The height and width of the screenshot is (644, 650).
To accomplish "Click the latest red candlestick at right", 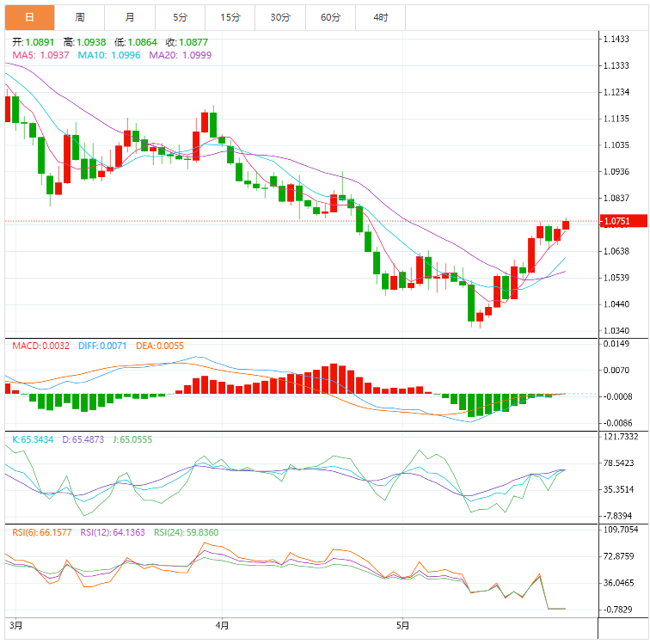I will tap(566, 224).
